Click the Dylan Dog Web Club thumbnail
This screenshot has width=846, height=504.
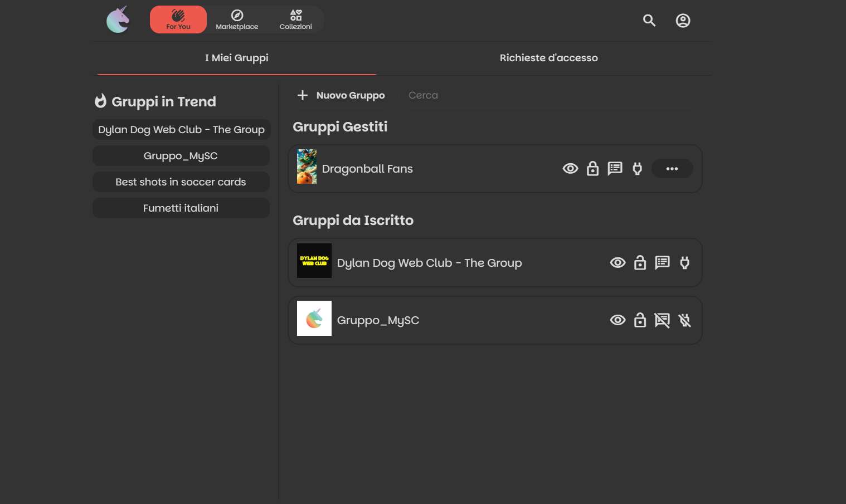[314, 261]
